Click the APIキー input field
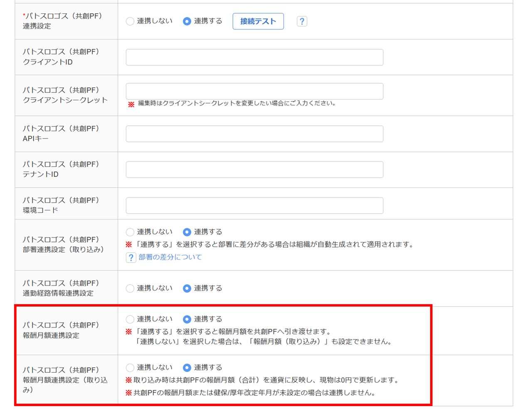Viewport: 532px width, 409px height. click(x=254, y=134)
